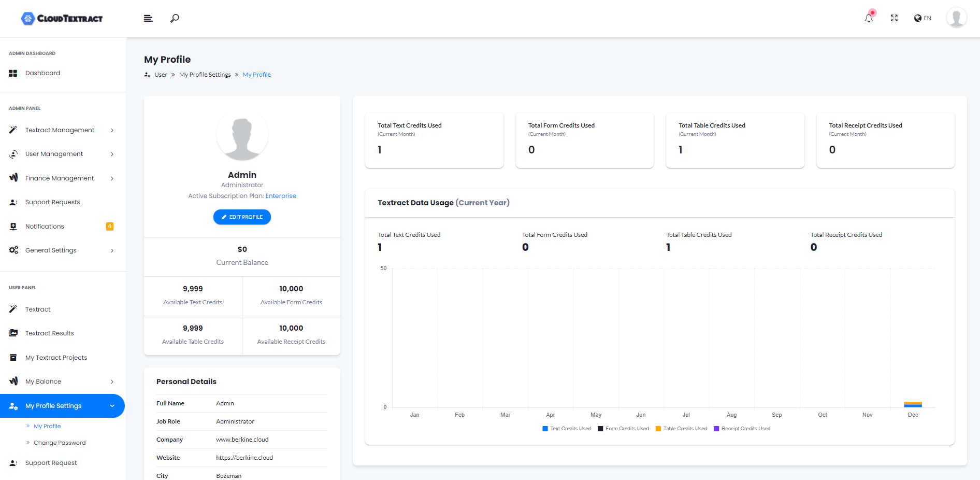Expand the User Management submenu
980x480 pixels.
(x=54, y=154)
